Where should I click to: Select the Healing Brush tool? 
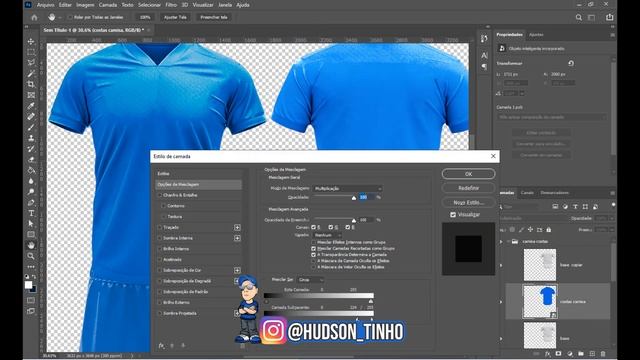point(31,116)
